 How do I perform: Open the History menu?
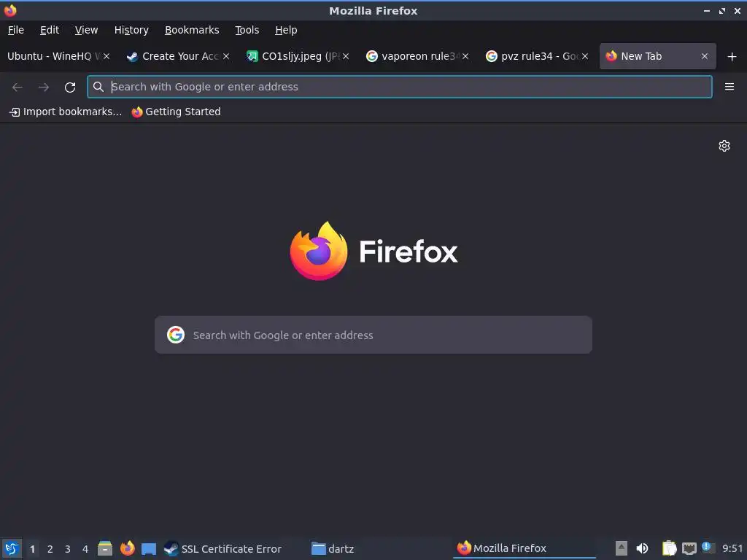coord(131,30)
